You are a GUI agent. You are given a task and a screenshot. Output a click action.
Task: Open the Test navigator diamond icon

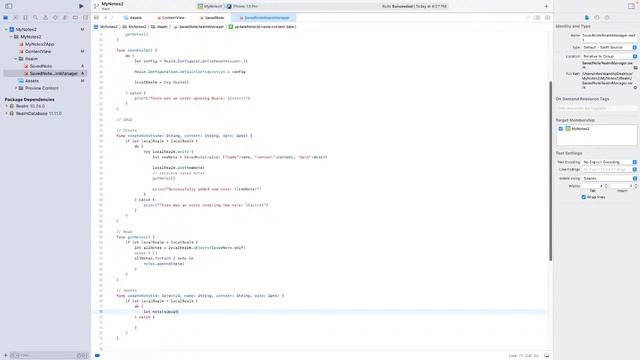click(x=55, y=18)
